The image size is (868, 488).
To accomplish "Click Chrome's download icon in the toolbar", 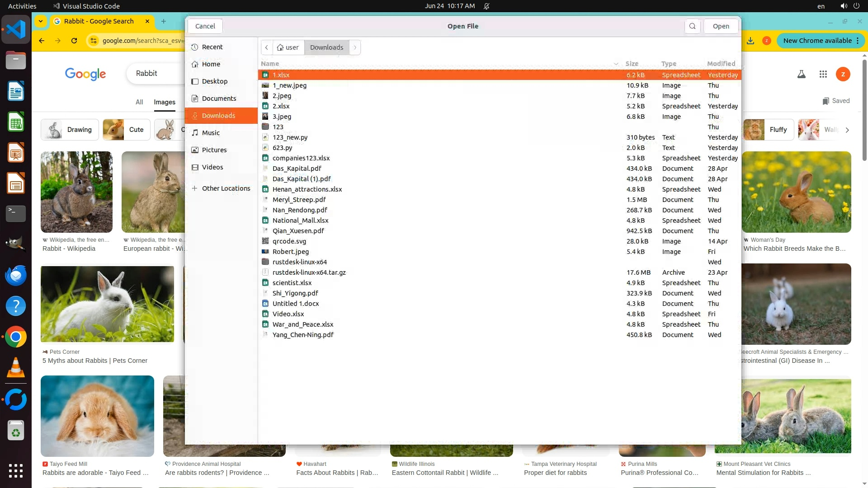I will tap(750, 41).
